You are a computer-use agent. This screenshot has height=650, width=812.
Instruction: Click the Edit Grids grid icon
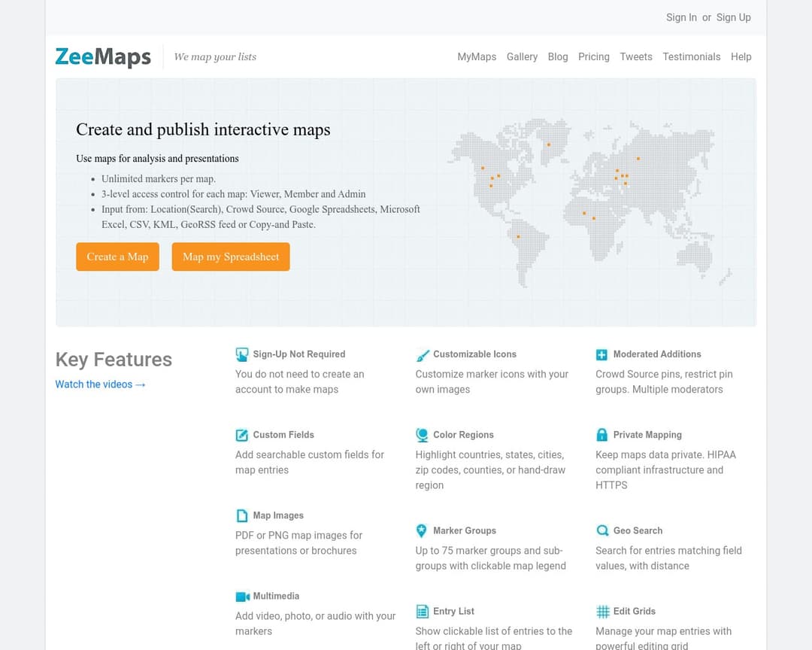pos(602,611)
